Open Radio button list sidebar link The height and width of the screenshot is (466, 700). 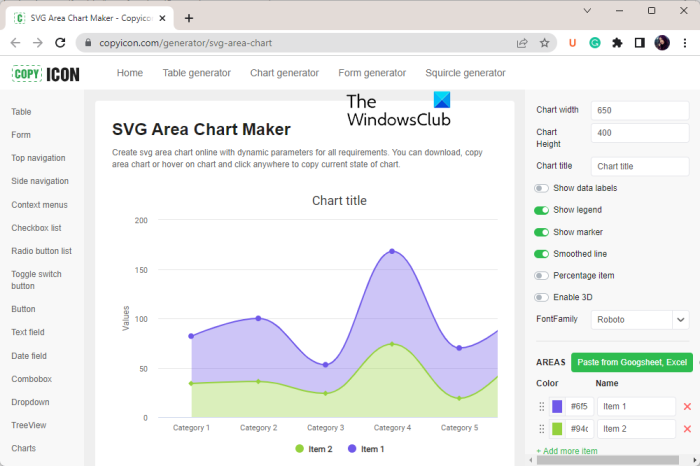coord(42,251)
